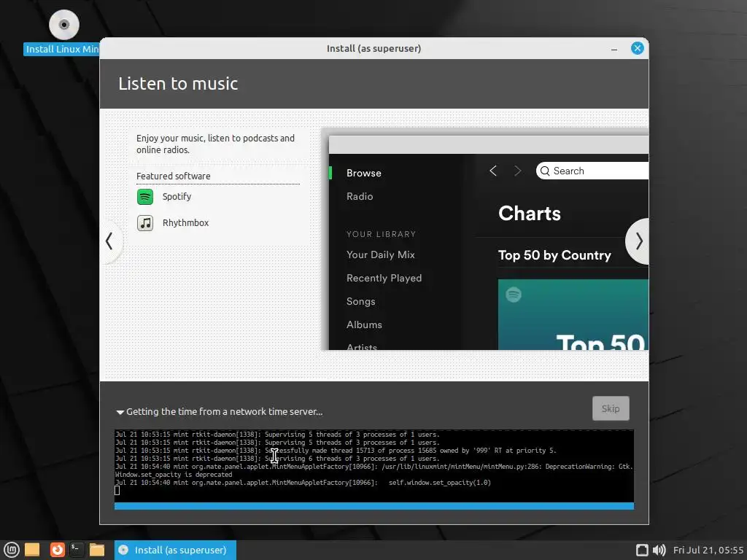Click 'Getting the time from a network time server' text

(x=225, y=412)
